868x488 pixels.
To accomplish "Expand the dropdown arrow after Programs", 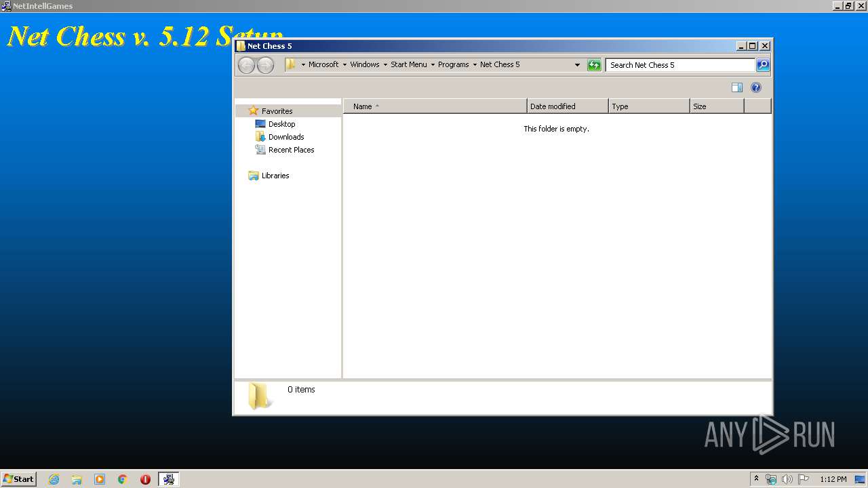I will [x=475, y=65].
